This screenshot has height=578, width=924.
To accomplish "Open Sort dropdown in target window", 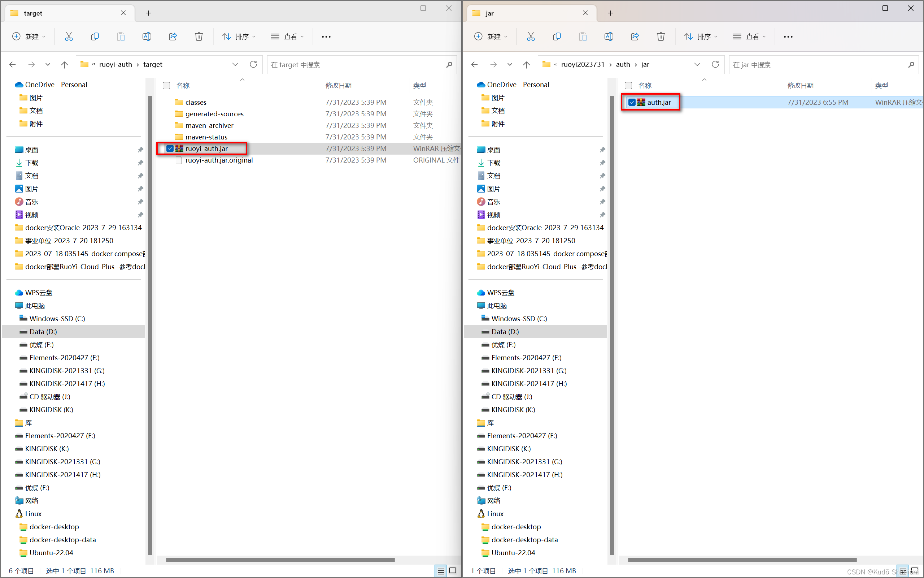I will coord(239,37).
